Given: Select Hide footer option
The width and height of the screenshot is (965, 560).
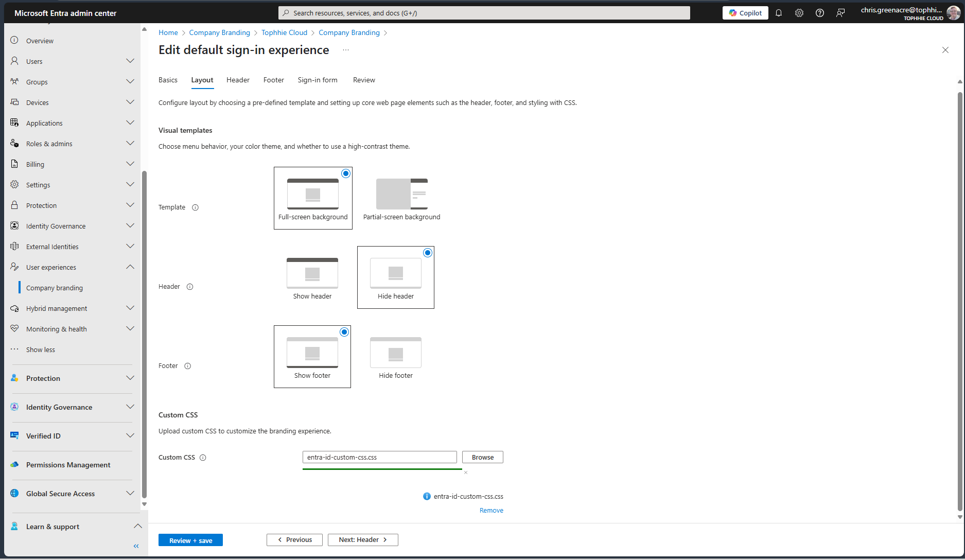Looking at the screenshot, I should 396,357.
